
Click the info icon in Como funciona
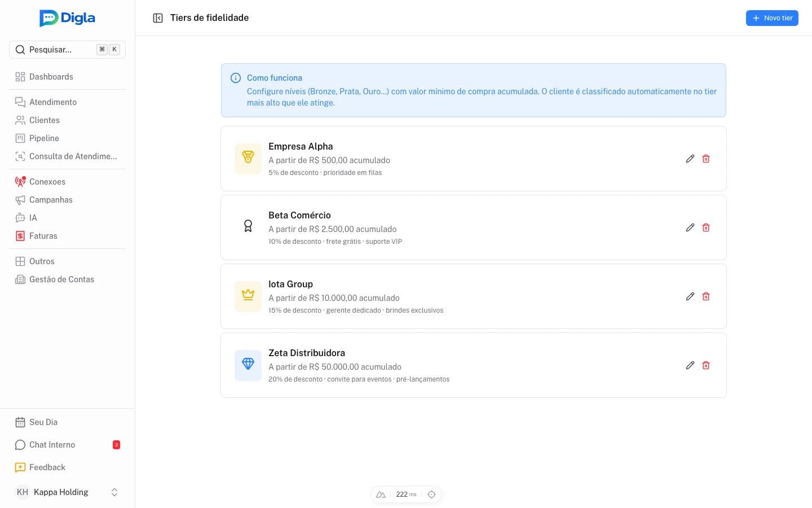[236, 78]
